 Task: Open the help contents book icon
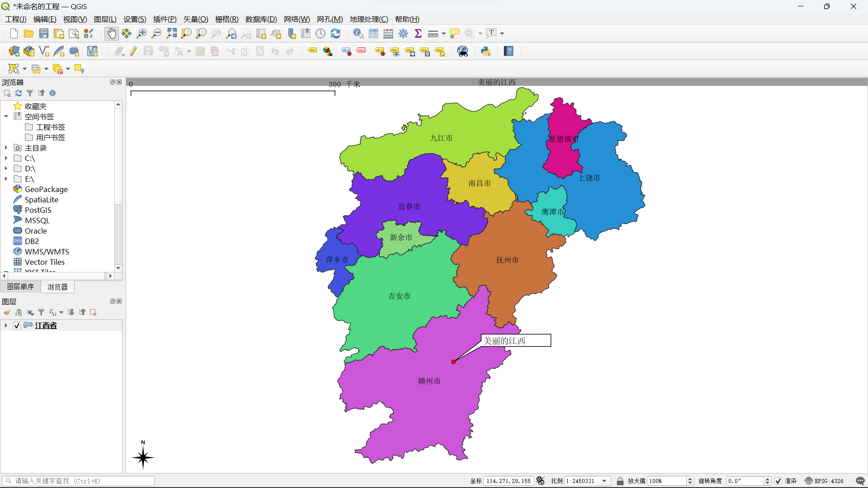(x=509, y=51)
